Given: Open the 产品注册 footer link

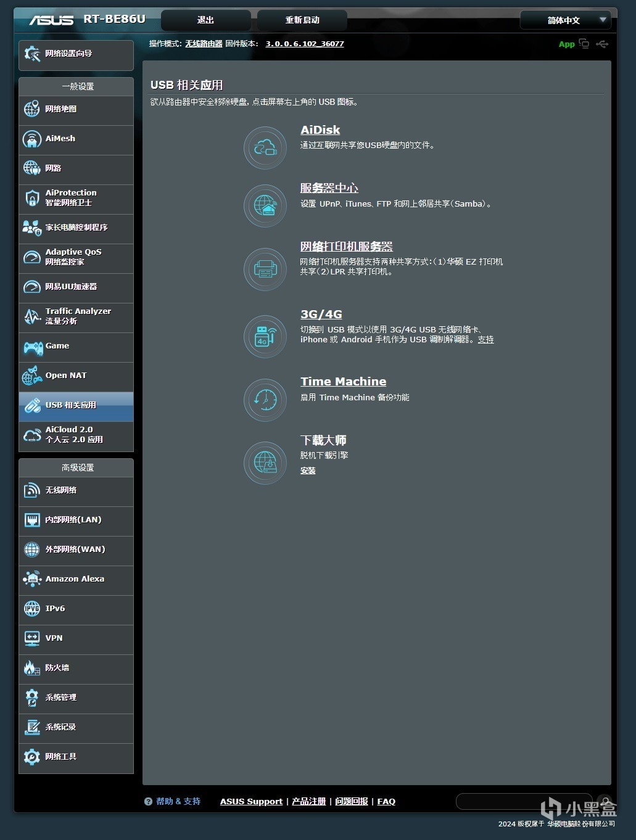Looking at the screenshot, I should click(308, 802).
